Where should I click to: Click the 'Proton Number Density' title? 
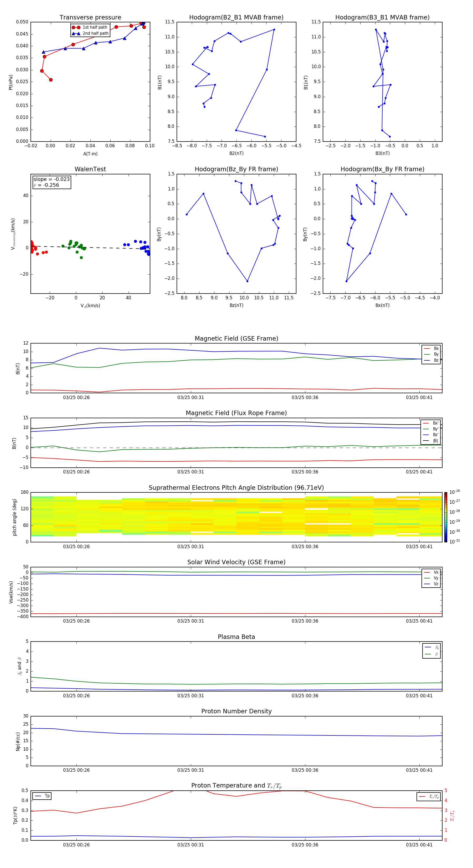click(236, 712)
